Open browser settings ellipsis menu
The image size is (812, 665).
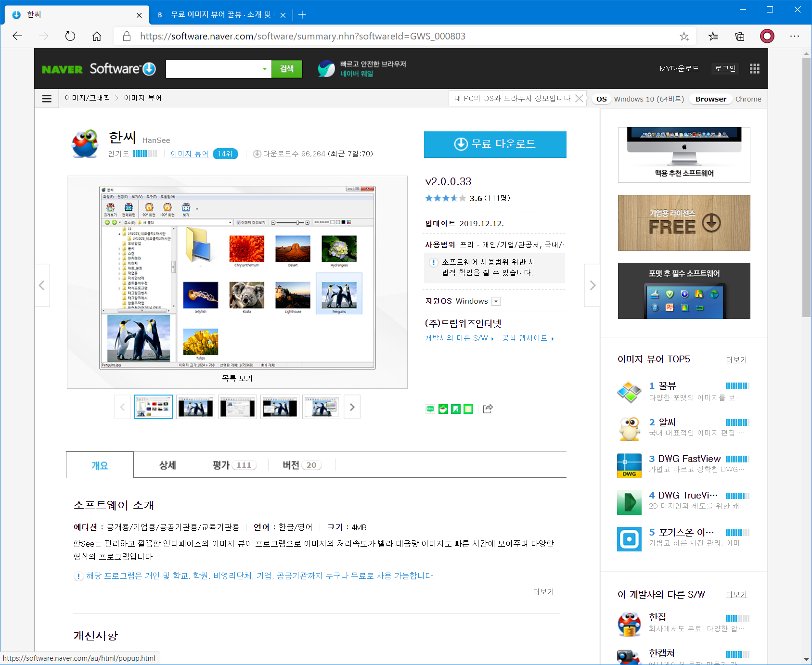795,36
